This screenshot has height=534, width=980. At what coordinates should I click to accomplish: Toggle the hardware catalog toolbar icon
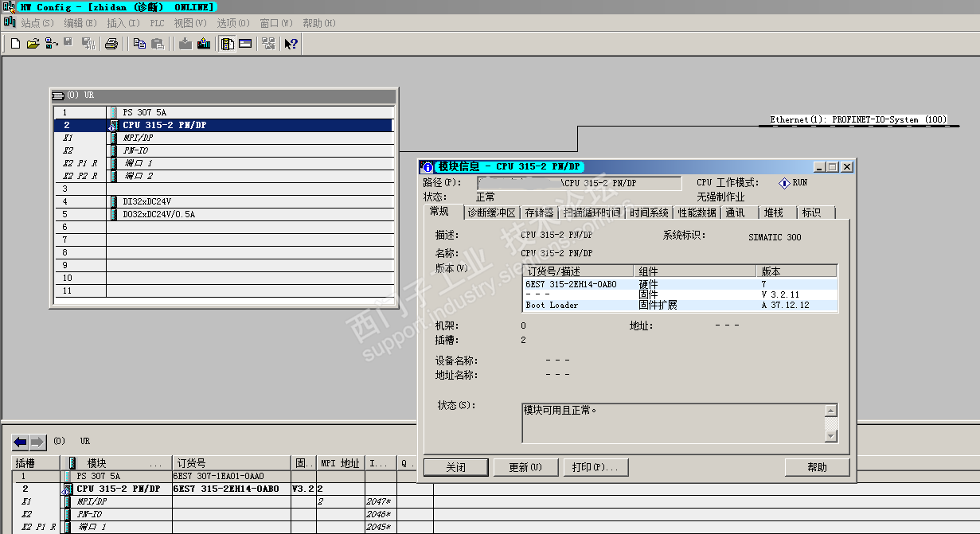pos(227,44)
